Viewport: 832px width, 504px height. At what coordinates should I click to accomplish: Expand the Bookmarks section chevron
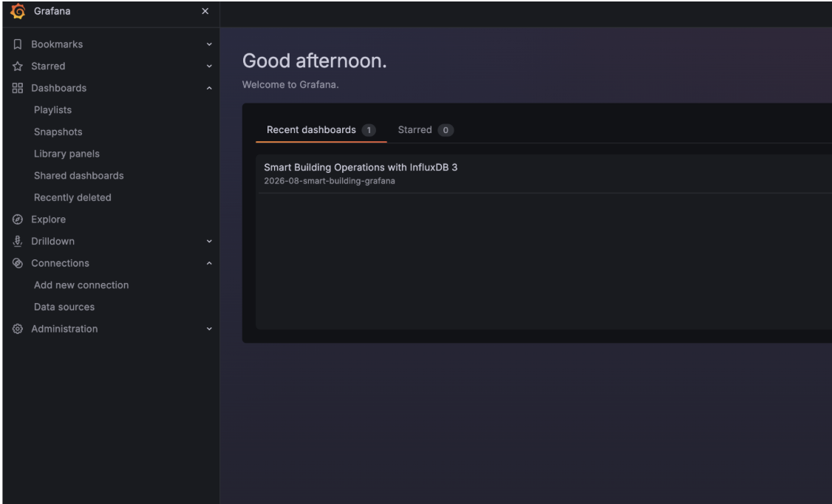pyautogui.click(x=209, y=44)
